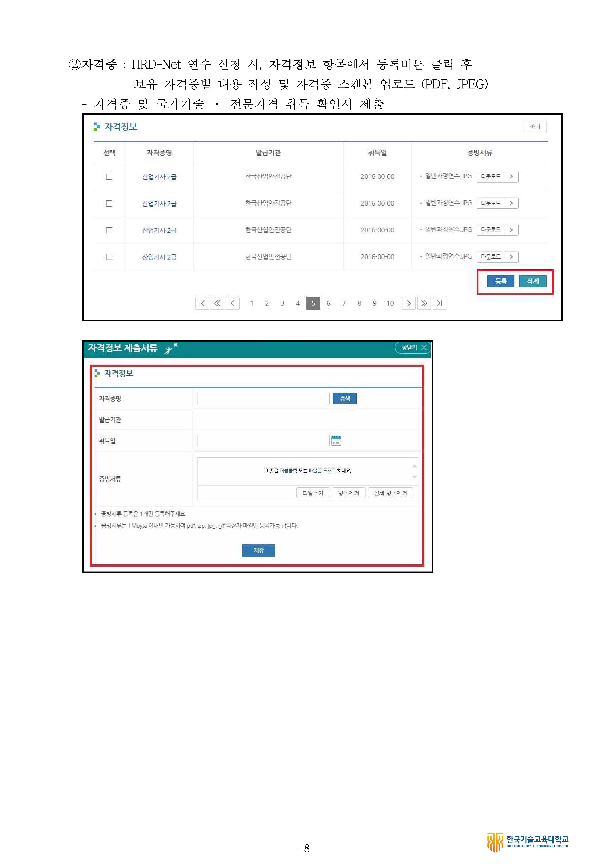This screenshot has height=868, width=614.
Task: Click the 항목제거 button
Action: tap(349, 493)
